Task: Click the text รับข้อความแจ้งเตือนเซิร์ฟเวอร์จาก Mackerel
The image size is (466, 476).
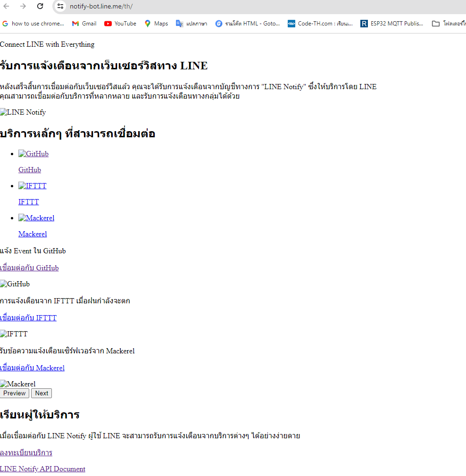Action: pos(67,351)
